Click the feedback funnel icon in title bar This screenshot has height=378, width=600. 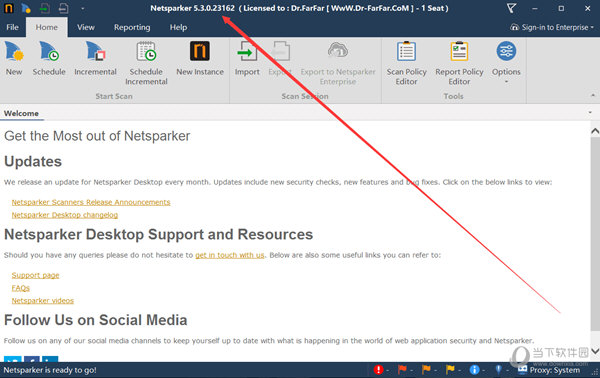point(512,8)
